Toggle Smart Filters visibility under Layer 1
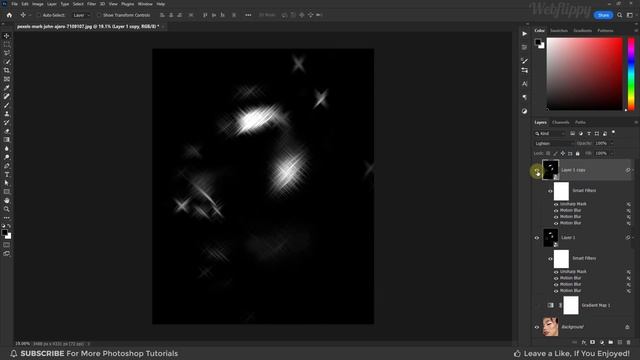This screenshot has width=640, height=360. coord(550,258)
